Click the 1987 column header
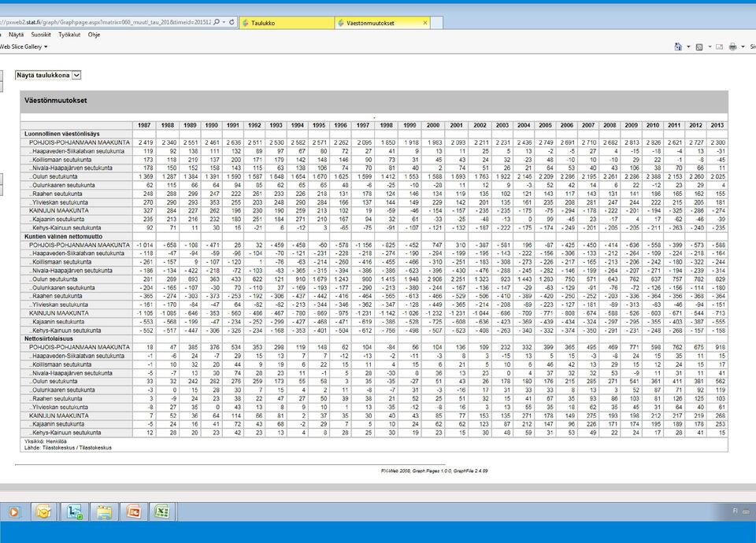The image size is (756, 543). pos(144,125)
